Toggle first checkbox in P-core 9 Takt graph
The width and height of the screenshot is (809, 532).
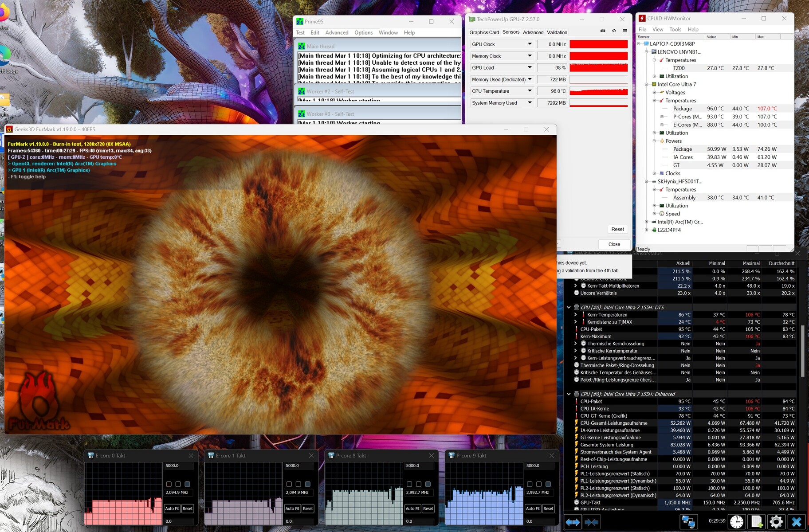(530, 484)
